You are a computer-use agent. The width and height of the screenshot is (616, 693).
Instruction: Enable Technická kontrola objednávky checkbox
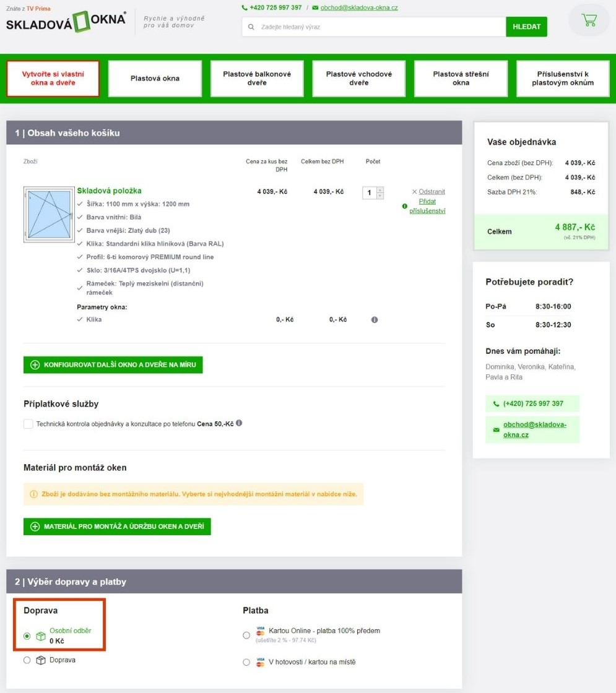28,424
